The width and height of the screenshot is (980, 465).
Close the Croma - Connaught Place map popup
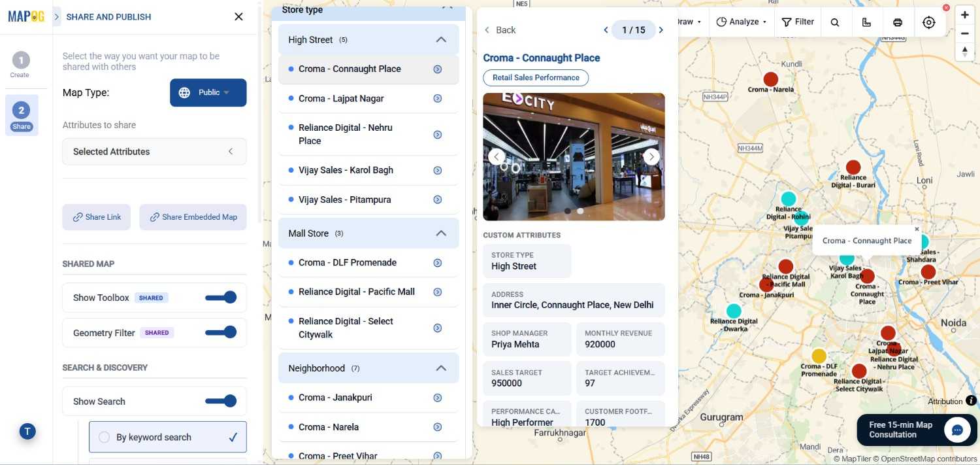(x=917, y=230)
